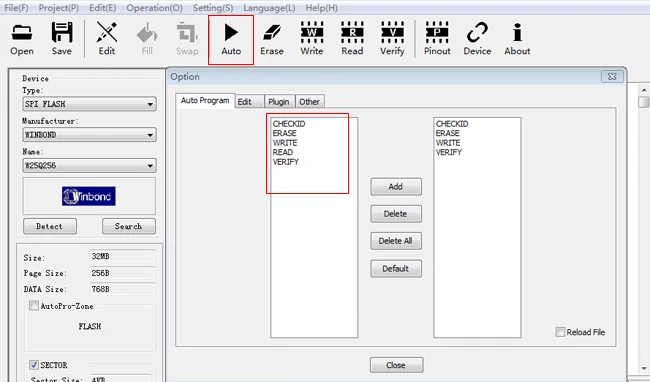Click the Size field showing 32MB
Viewport: 650px width, 382px height.
[123, 256]
